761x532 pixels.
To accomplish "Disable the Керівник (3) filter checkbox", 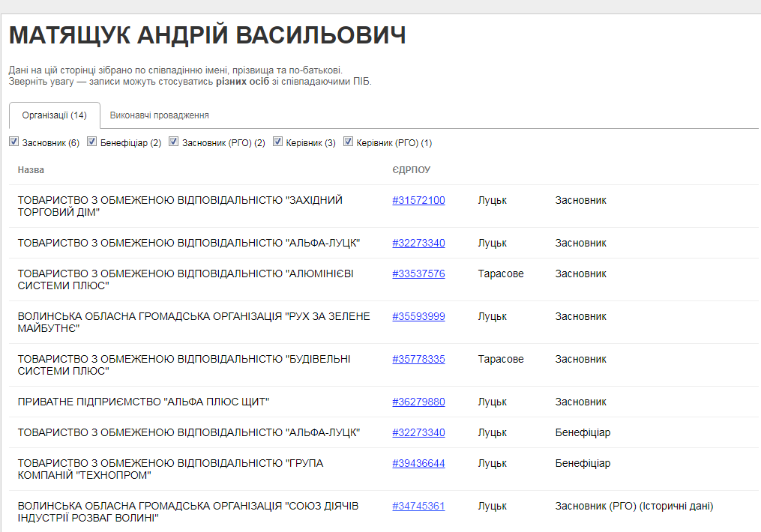I will coord(278,142).
